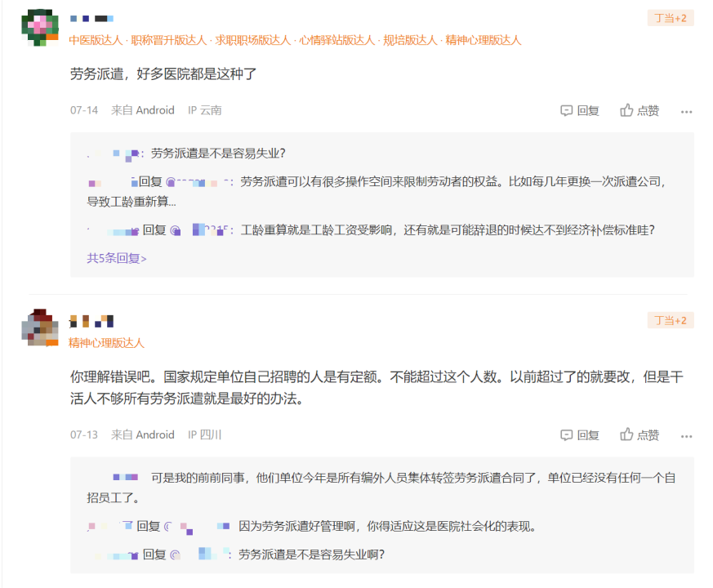
Task: Click the 丁当+2 tag on first comment
Action: point(670,18)
